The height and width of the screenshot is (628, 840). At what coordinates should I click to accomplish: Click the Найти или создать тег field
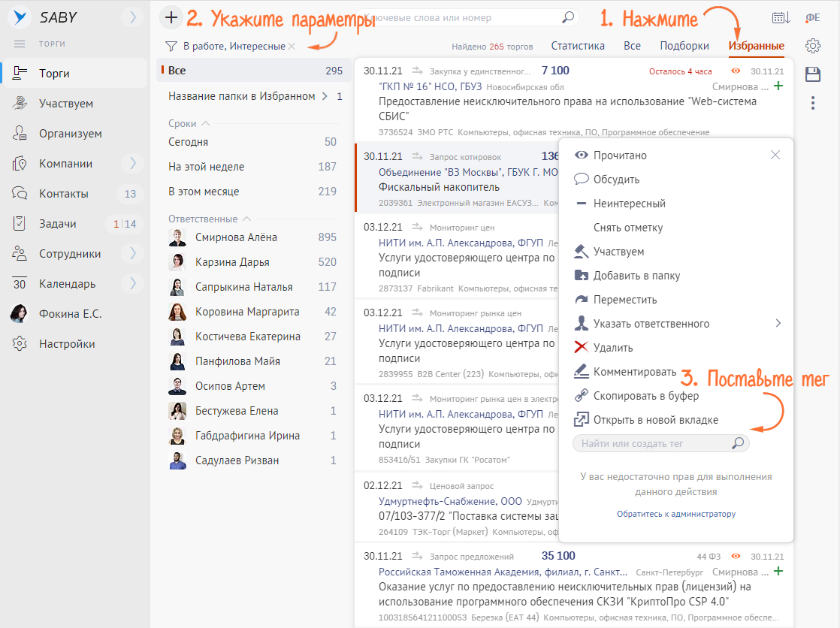pos(650,444)
